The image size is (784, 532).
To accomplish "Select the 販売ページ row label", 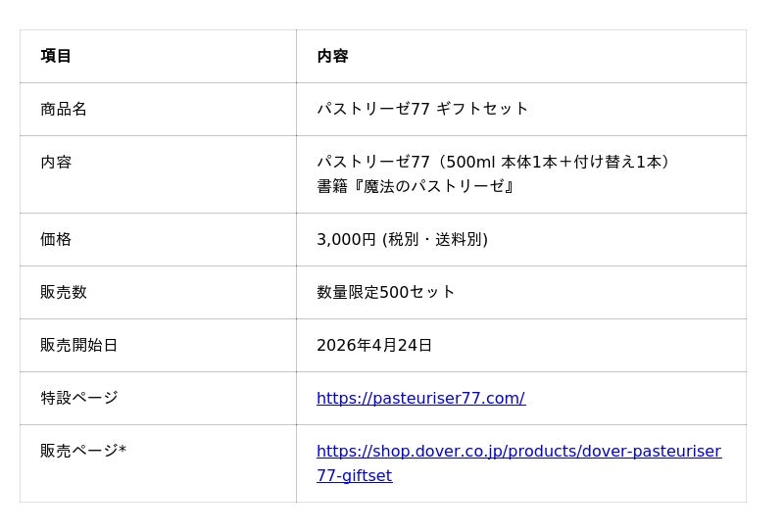I will tap(79, 451).
